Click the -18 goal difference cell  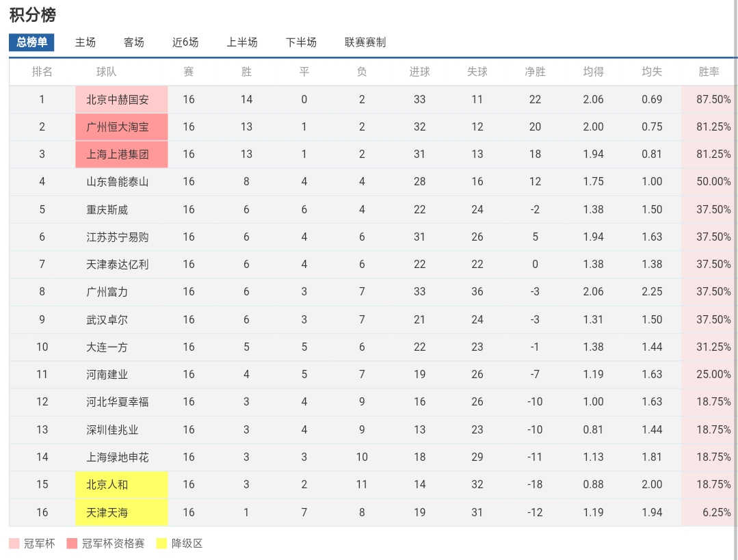pos(535,484)
